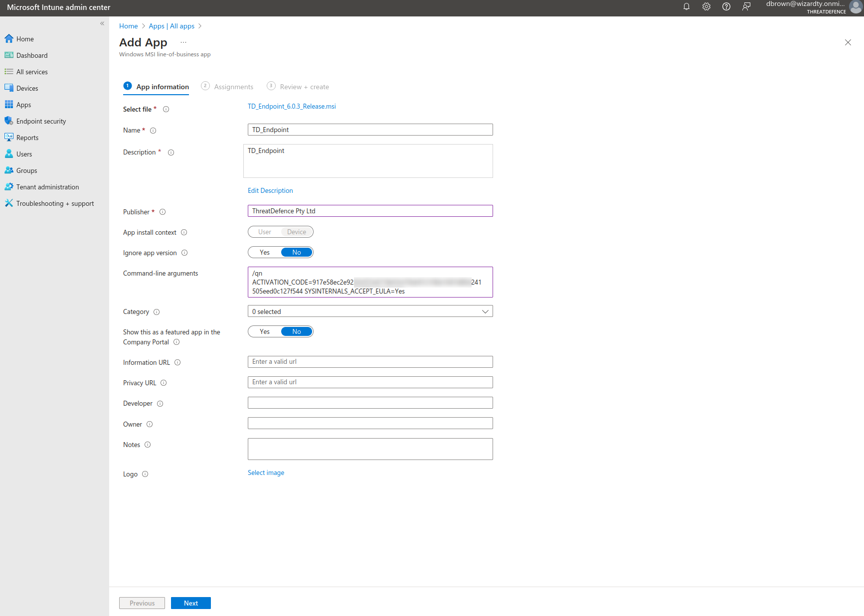Screen dimensions: 864x616
Task: Show info tooltip for Developer
Action: (160, 404)
